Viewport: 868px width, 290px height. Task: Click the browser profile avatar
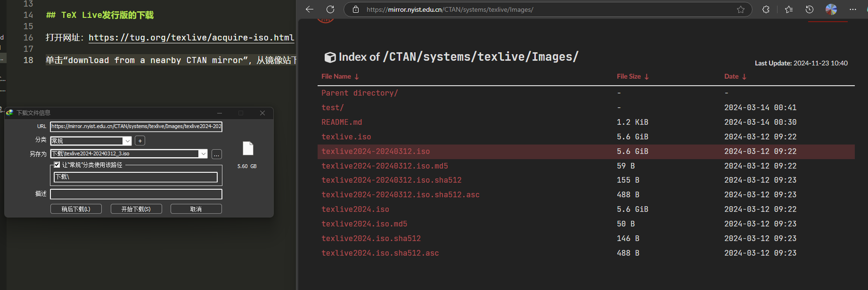[831, 9]
